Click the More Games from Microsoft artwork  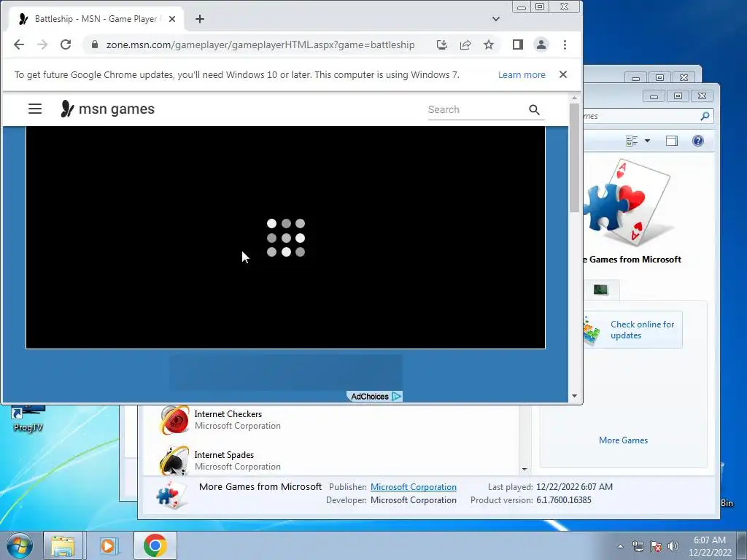[629, 203]
